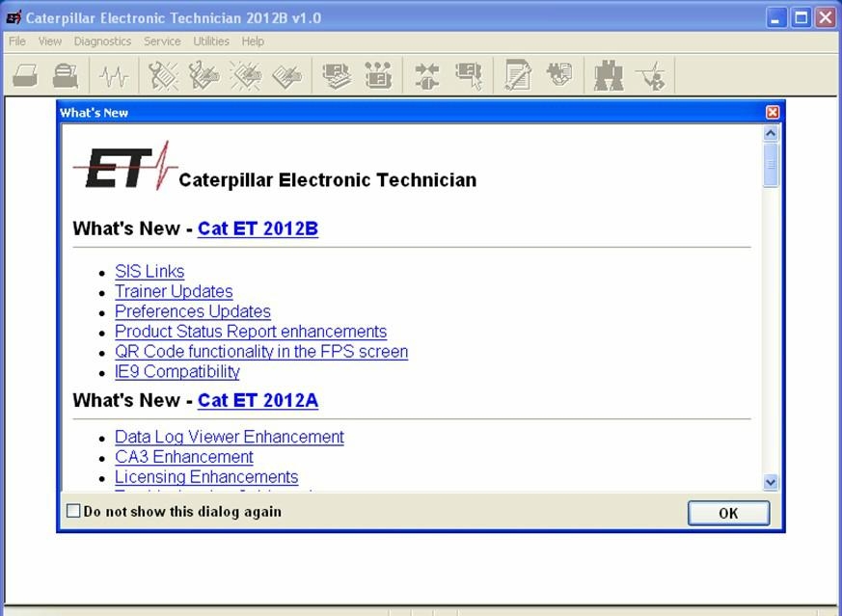
Task: Open QR Code functionality in FPS screen link
Action: pyautogui.click(x=261, y=352)
